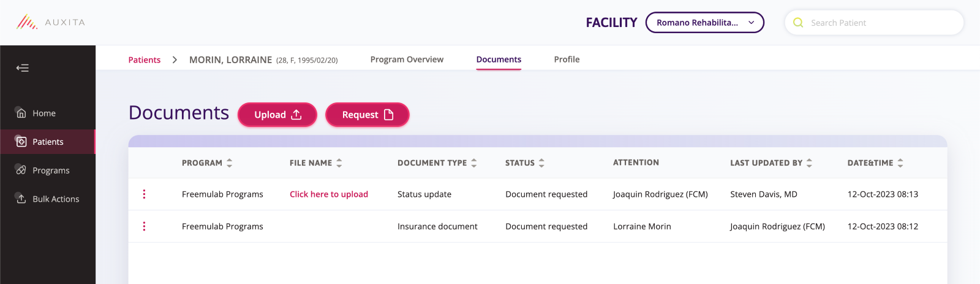Click the "Click here to upload" link
The height and width of the screenshot is (284, 980).
[329, 194]
